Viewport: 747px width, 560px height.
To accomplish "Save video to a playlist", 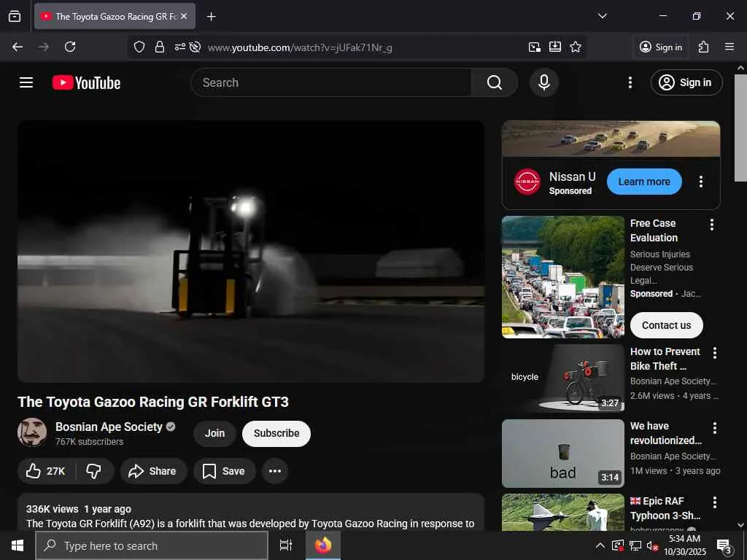I will pyautogui.click(x=224, y=471).
